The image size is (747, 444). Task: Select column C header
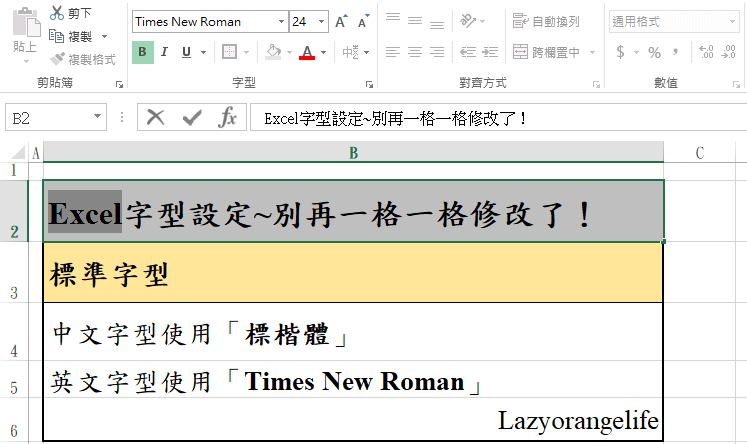[699, 152]
